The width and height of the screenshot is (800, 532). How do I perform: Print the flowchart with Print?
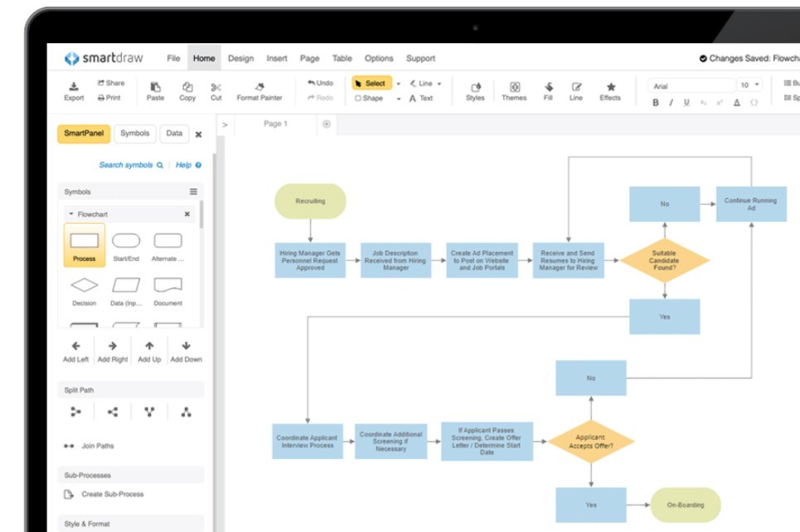click(x=109, y=98)
